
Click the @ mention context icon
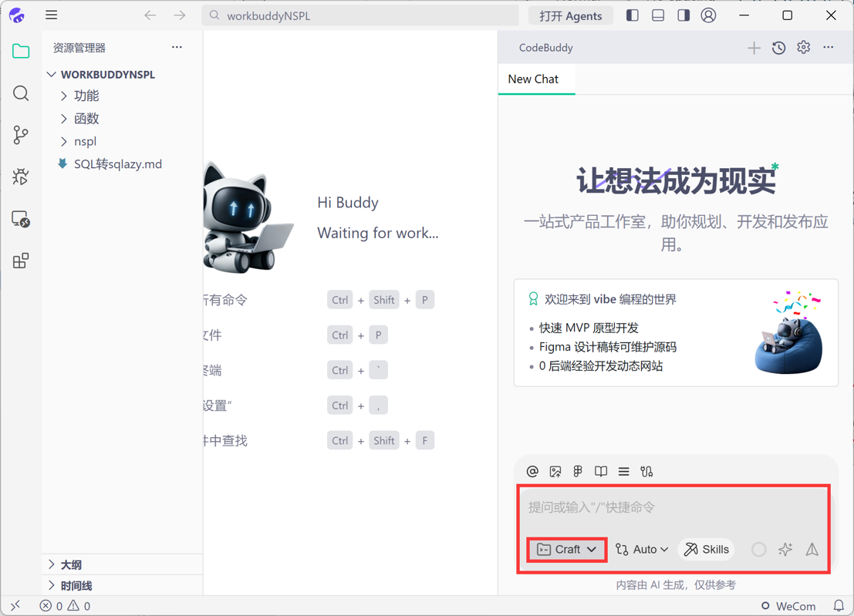532,471
